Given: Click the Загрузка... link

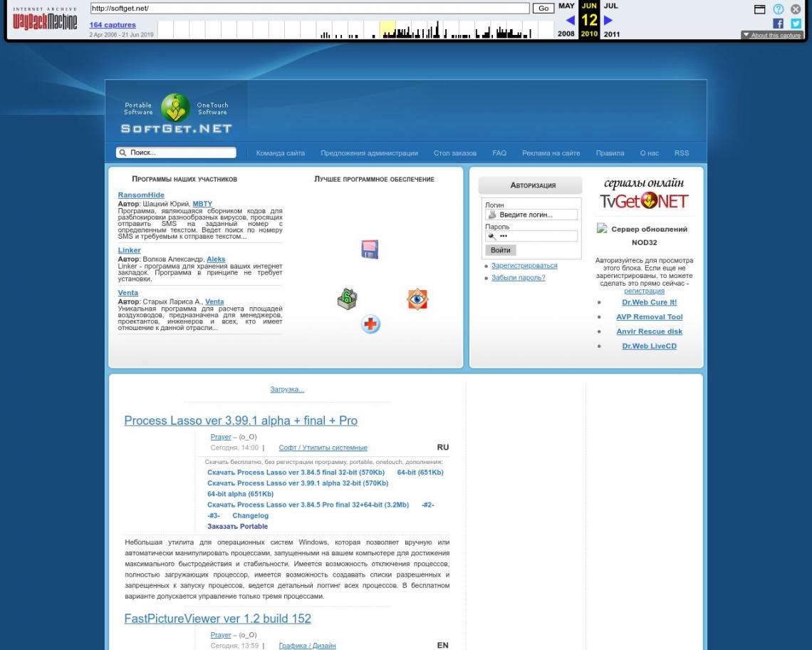Looking at the screenshot, I should coord(287,389).
